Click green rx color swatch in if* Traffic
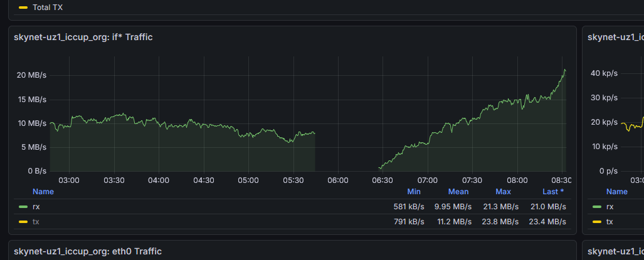 coord(23,207)
